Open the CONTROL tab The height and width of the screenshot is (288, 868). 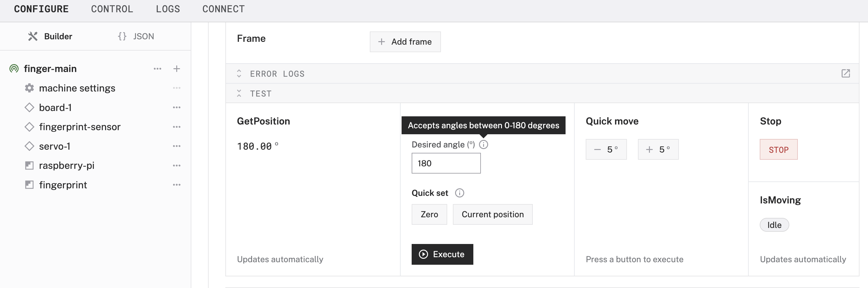(112, 9)
